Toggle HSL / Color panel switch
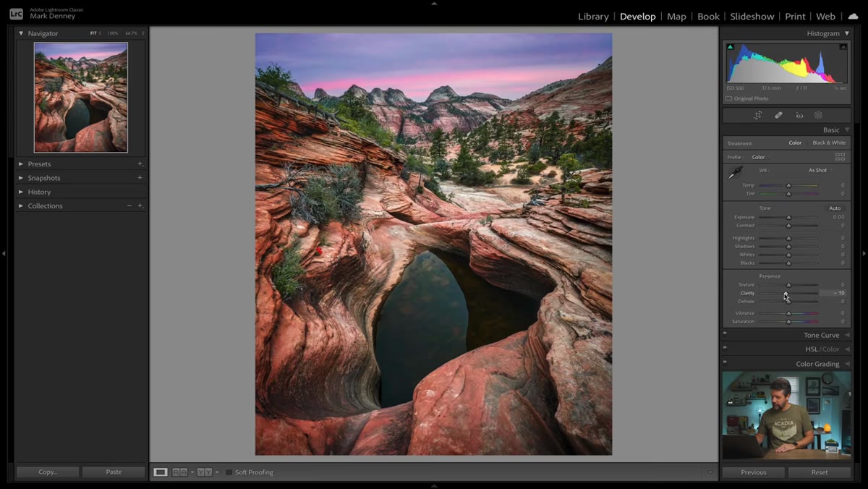The width and height of the screenshot is (868, 489). coord(725,348)
